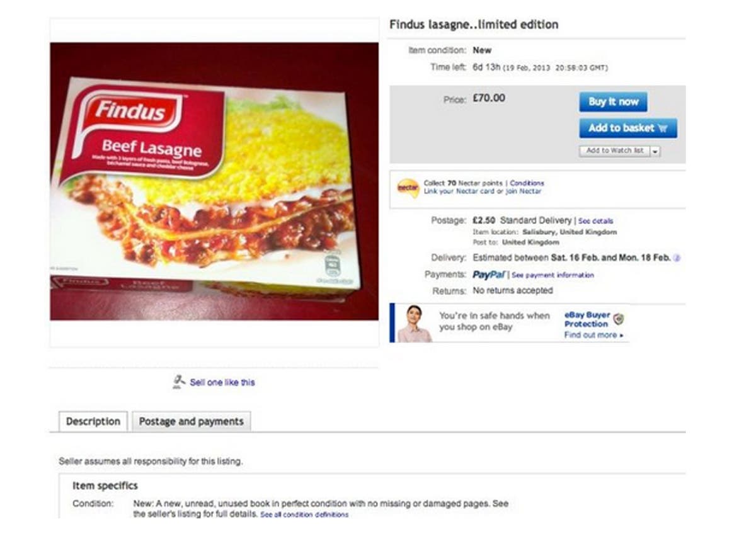Viewport: 756px width, 534px height.
Task: Click the gavel icon beside Sell one like this
Action: 178,380
